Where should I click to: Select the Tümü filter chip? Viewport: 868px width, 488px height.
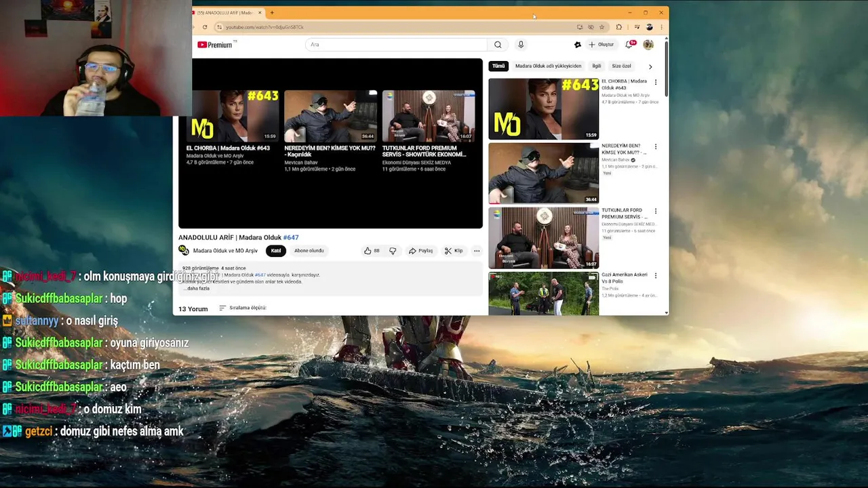[x=498, y=66]
